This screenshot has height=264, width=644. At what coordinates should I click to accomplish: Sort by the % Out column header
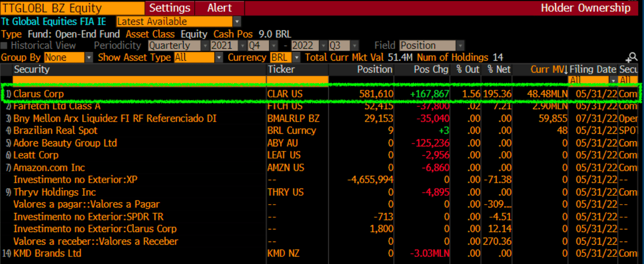click(x=467, y=70)
